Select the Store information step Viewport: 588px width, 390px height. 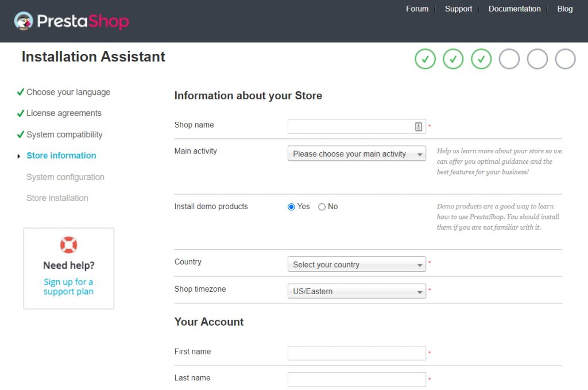pyautogui.click(x=61, y=155)
